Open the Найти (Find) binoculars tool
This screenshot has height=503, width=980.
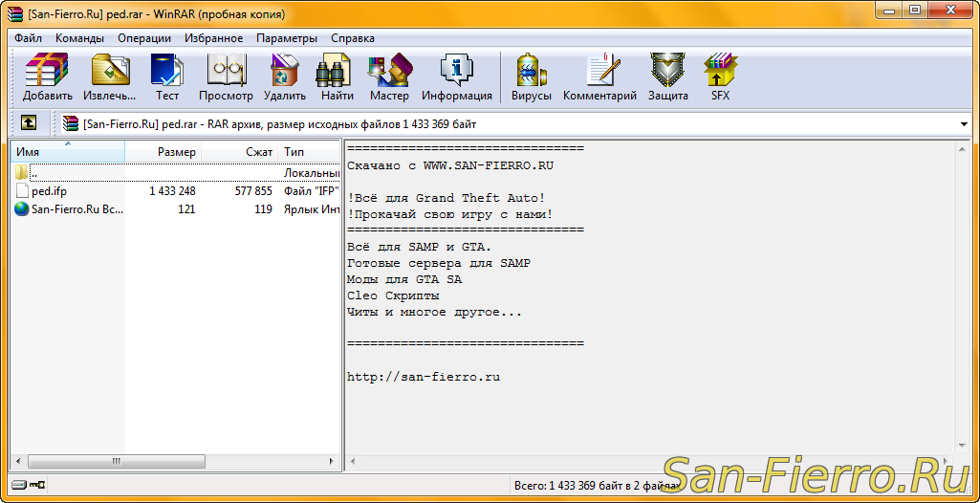pyautogui.click(x=337, y=77)
